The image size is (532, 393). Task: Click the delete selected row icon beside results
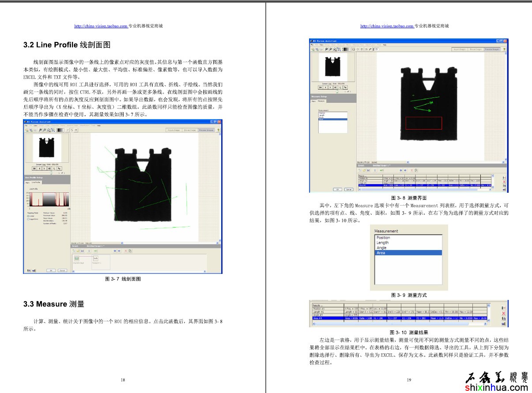coord(504,308)
